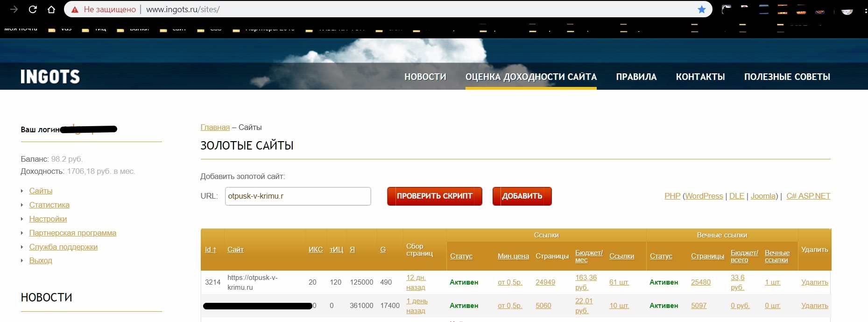Sort by Вечные ссылки column header

coord(777,256)
